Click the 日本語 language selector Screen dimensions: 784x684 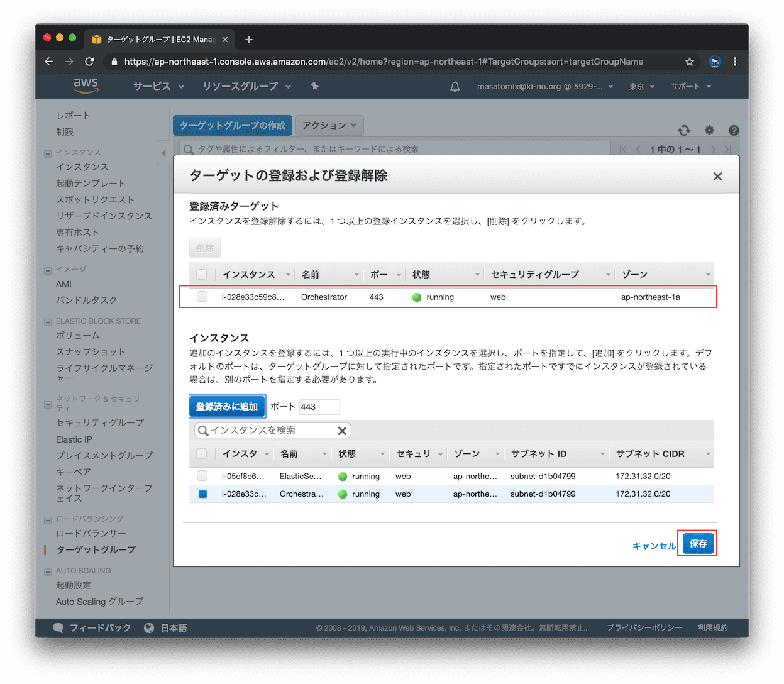tap(174, 627)
